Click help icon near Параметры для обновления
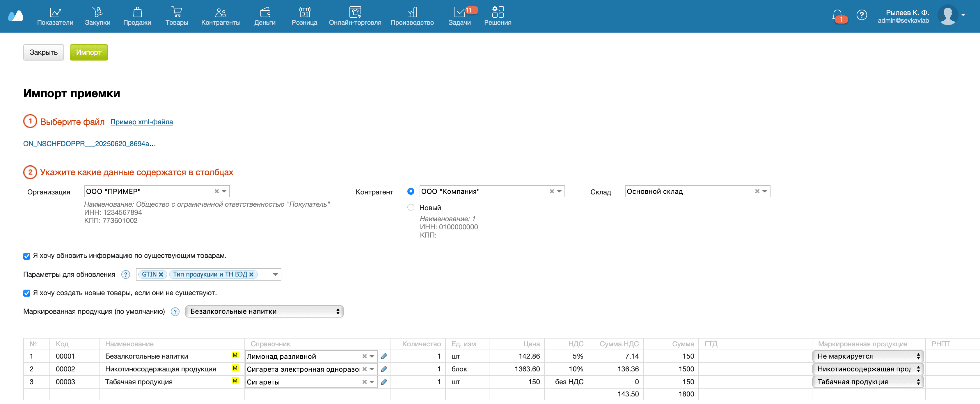 coord(125,275)
